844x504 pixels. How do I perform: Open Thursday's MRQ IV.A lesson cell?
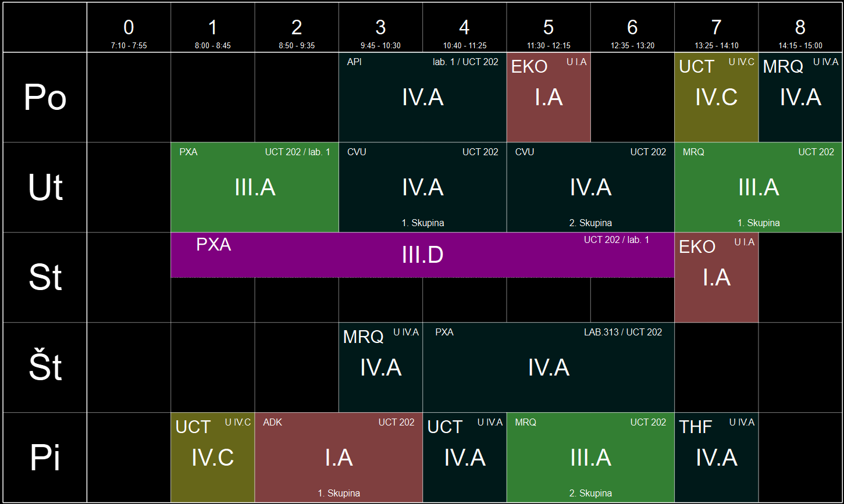[380, 368]
